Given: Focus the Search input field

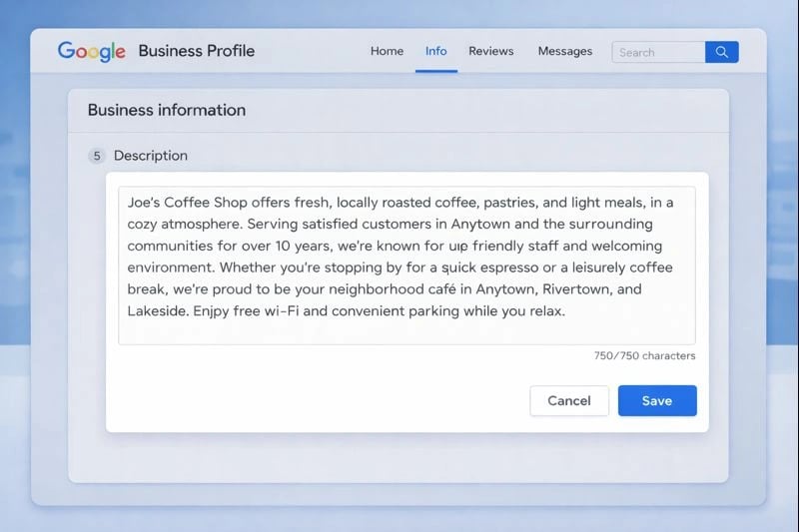Looking at the screenshot, I should click(x=658, y=52).
